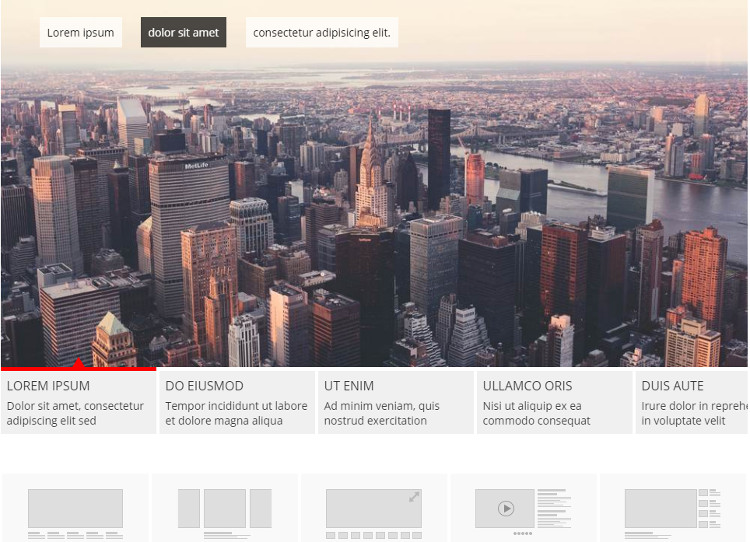Image resolution: width=750 pixels, height=542 pixels.
Task: Choose the 'consectetur adipisicing elit.' button
Action: point(322,33)
